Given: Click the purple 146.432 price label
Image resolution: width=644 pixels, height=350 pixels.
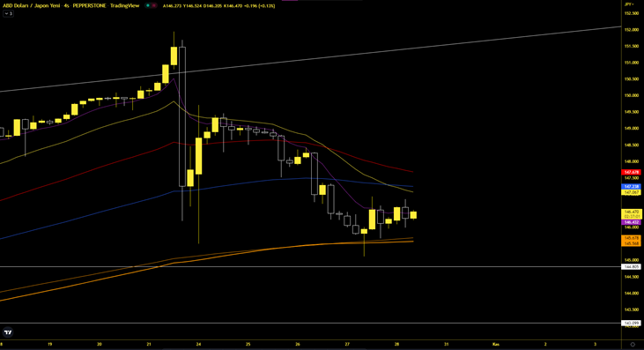Looking at the screenshot, I should (632, 222).
